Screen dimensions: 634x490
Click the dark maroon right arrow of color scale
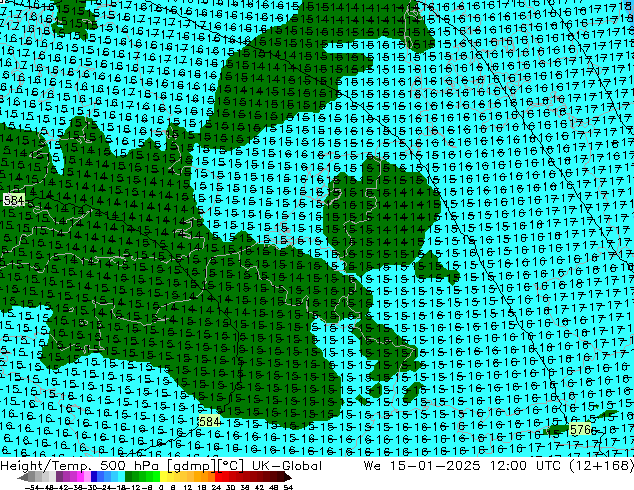point(287,477)
